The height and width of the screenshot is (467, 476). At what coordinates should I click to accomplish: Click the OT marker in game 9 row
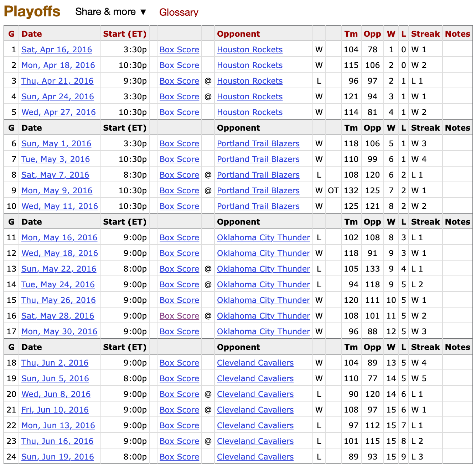333,190
